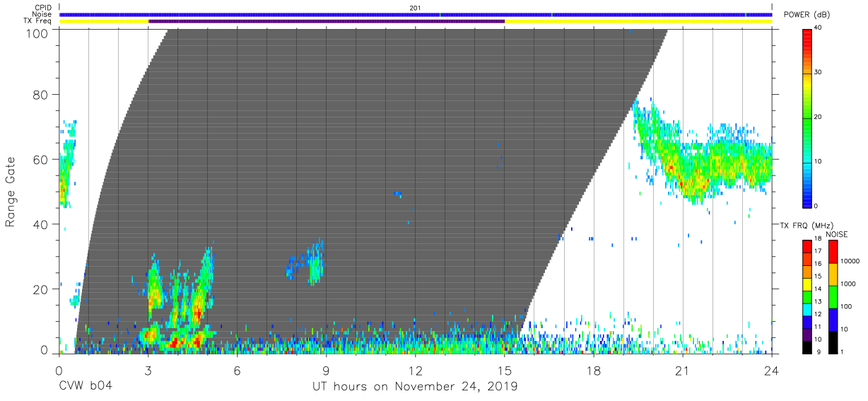Click the blue Noise bar at top
The image size is (868, 401).
(416, 15)
